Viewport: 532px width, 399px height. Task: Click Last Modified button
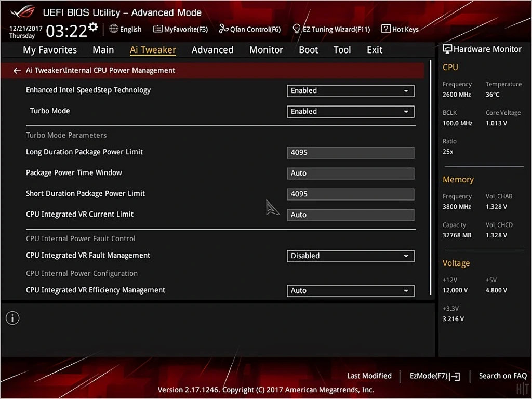[369, 376]
